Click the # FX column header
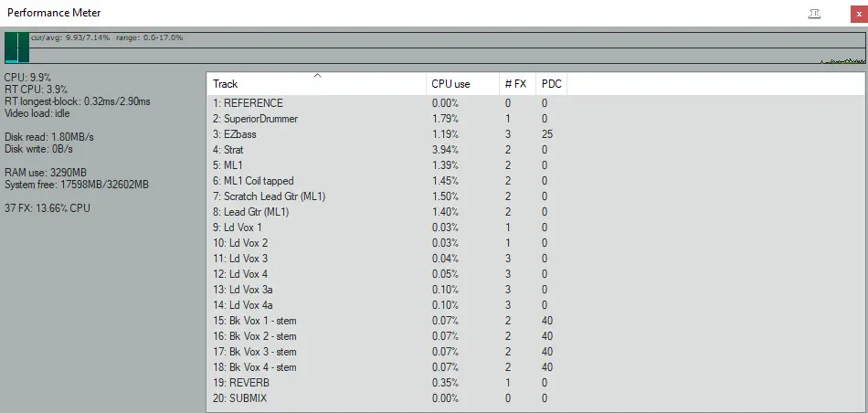This screenshot has height=413, width=868. pos(517,83)
